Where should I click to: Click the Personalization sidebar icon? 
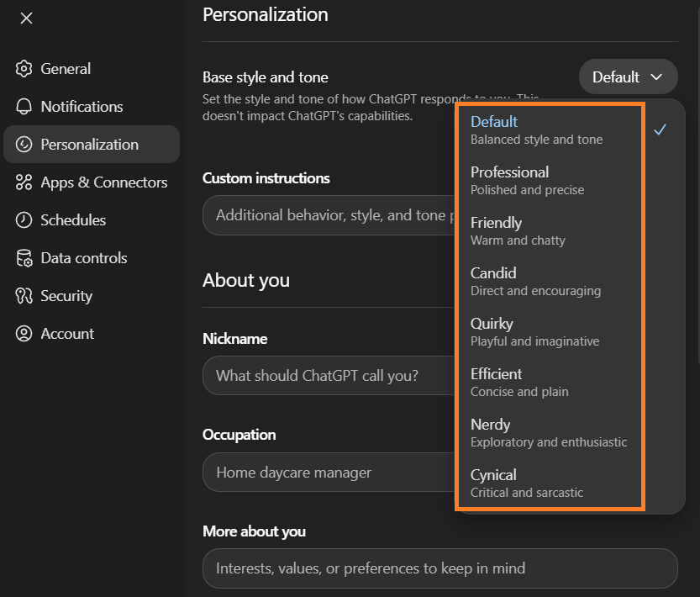24,145
